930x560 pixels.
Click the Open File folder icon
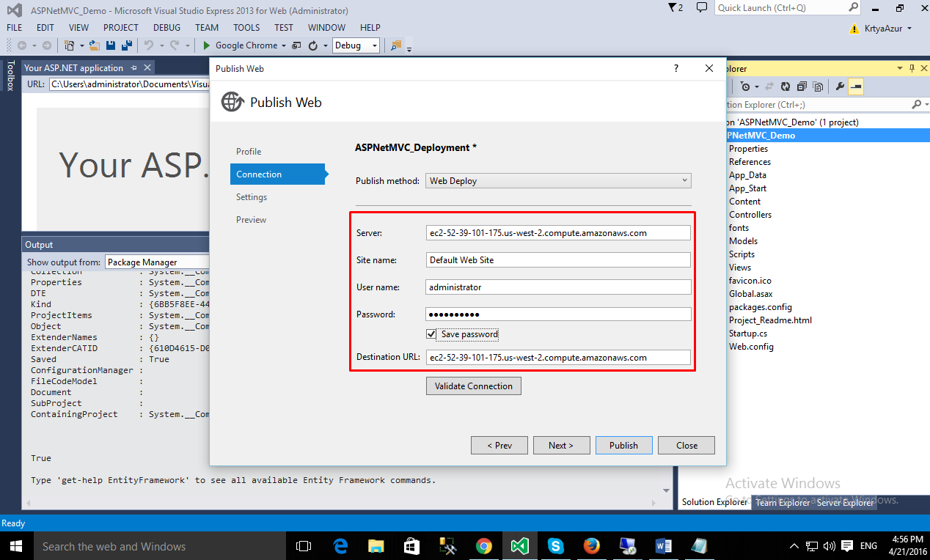pyautogui.click(x=95, y=45)
